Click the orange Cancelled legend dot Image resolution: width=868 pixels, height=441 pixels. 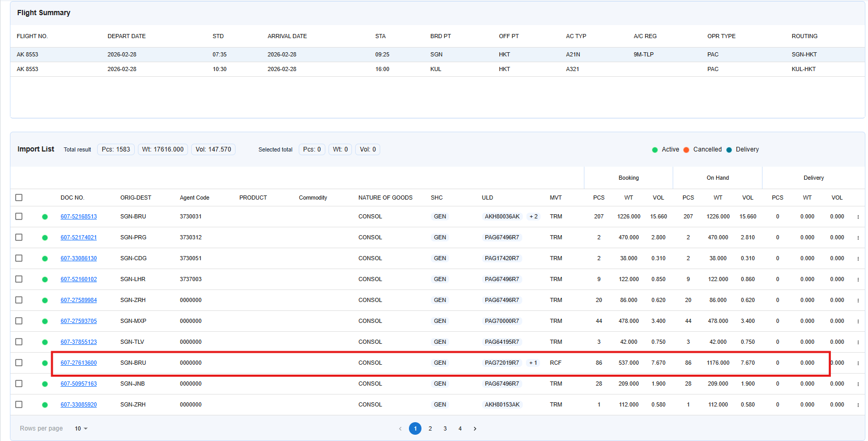pos(686,150)
